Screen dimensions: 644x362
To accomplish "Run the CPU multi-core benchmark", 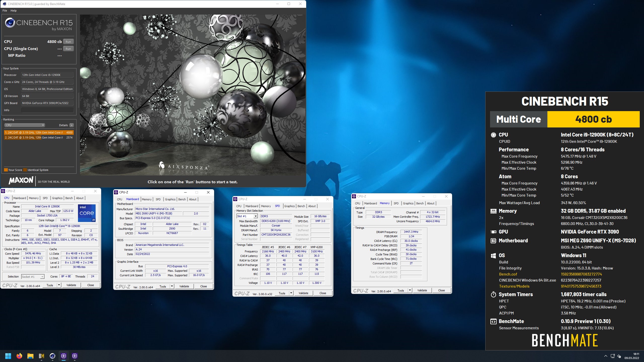I will click(68, 42).
